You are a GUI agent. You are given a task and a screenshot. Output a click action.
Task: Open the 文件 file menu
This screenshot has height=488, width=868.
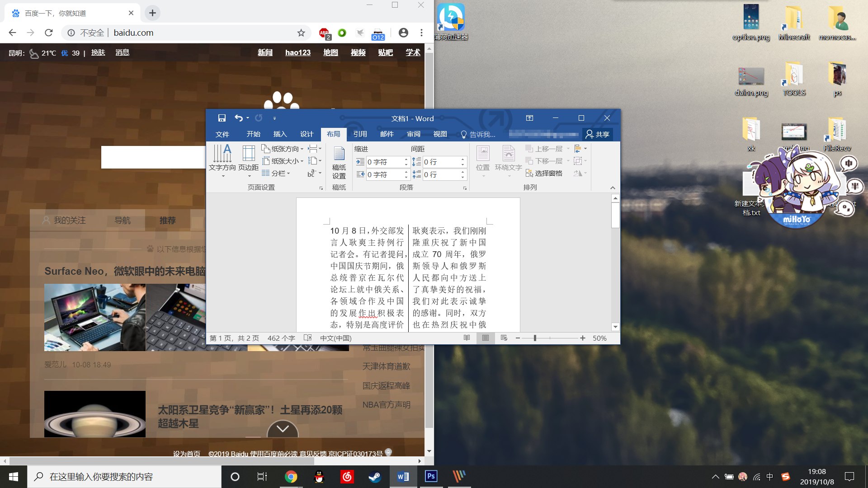[222, 134]
